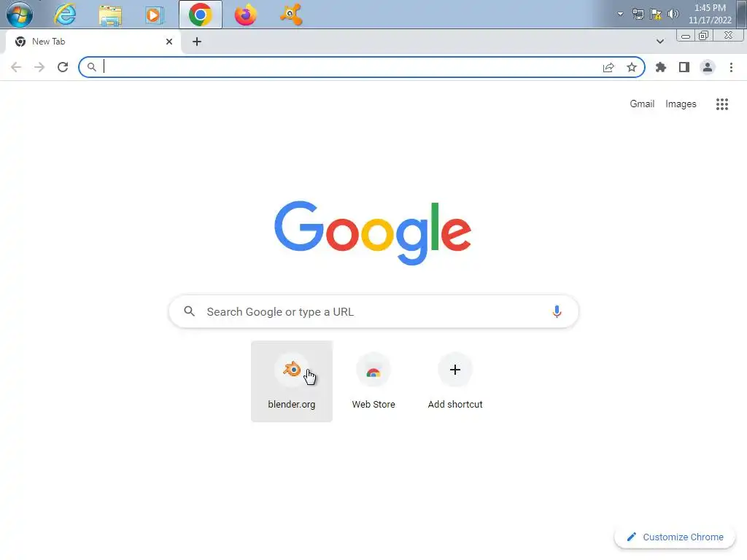Open the volume speaker tray icon
This screenshot has height=560, width=747.
pyautogui.click(x=673, y=14)
